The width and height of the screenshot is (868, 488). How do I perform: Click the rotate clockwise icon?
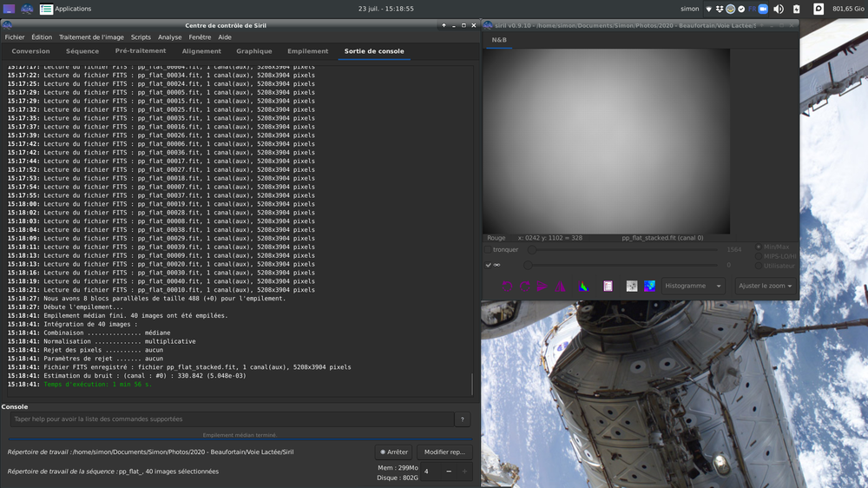[525, 286]
